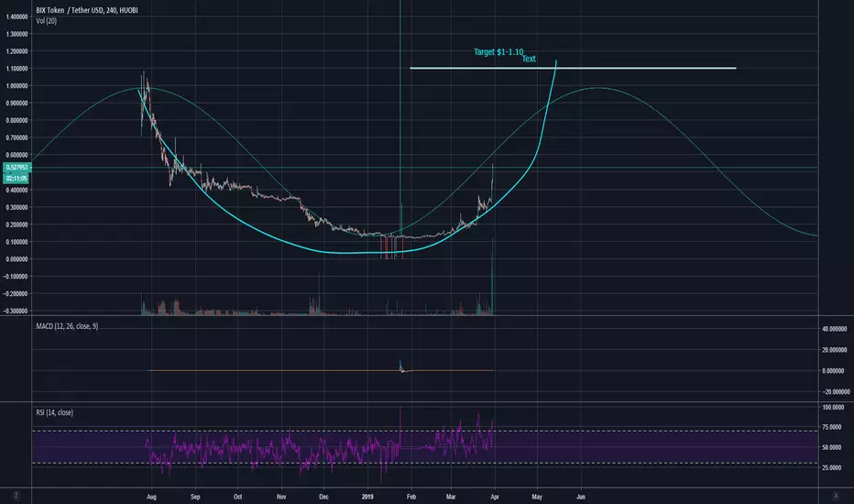Select the MACD (12, 26, close, 9) legend

tap(67, 326)
